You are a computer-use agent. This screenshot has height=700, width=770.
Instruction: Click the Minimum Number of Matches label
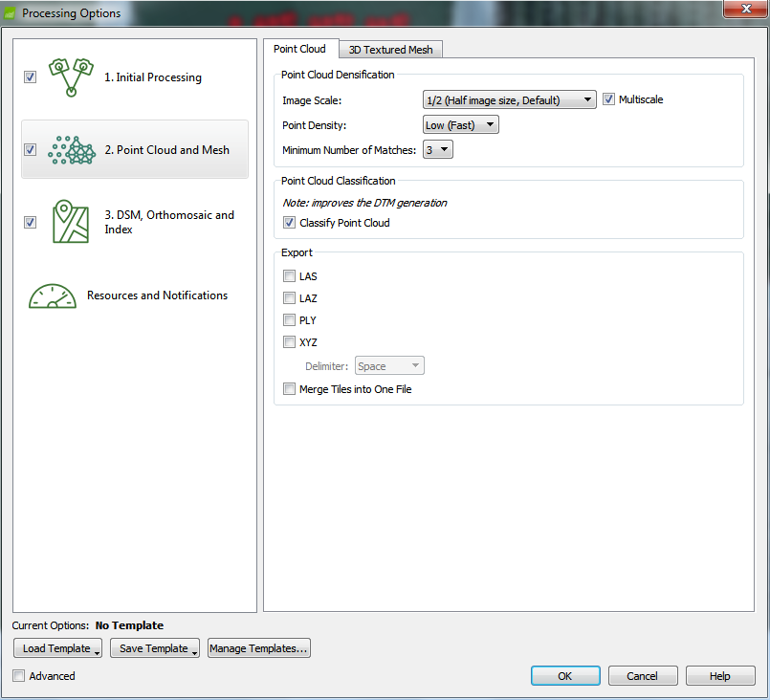pos(349,150)
